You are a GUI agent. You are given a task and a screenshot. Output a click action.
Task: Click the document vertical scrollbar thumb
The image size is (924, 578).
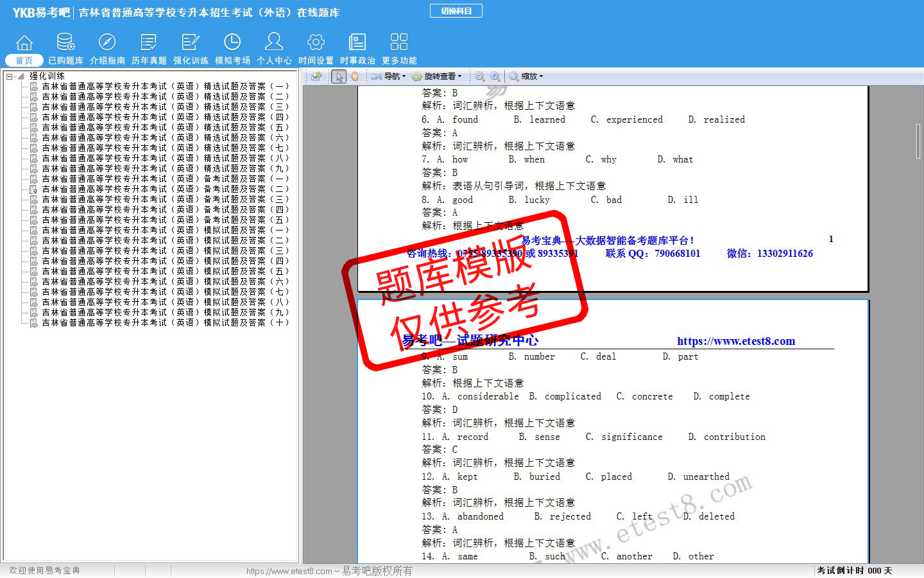pos(918,141)
